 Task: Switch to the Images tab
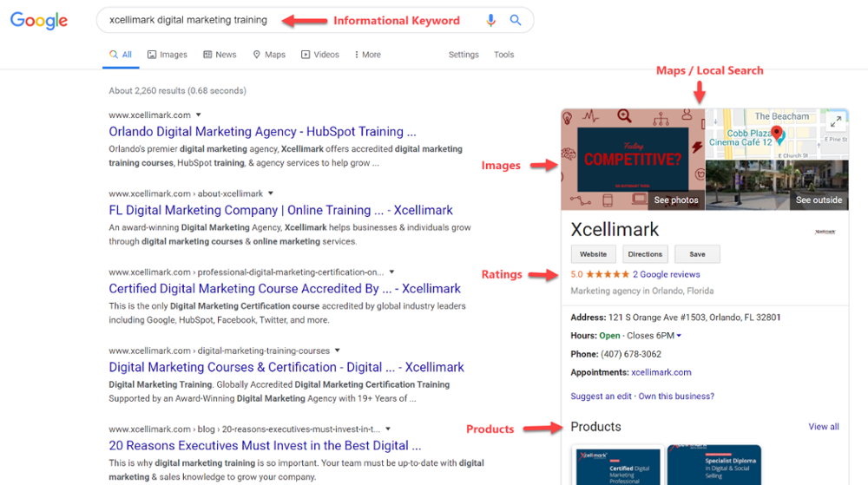[x=168, y=55]
